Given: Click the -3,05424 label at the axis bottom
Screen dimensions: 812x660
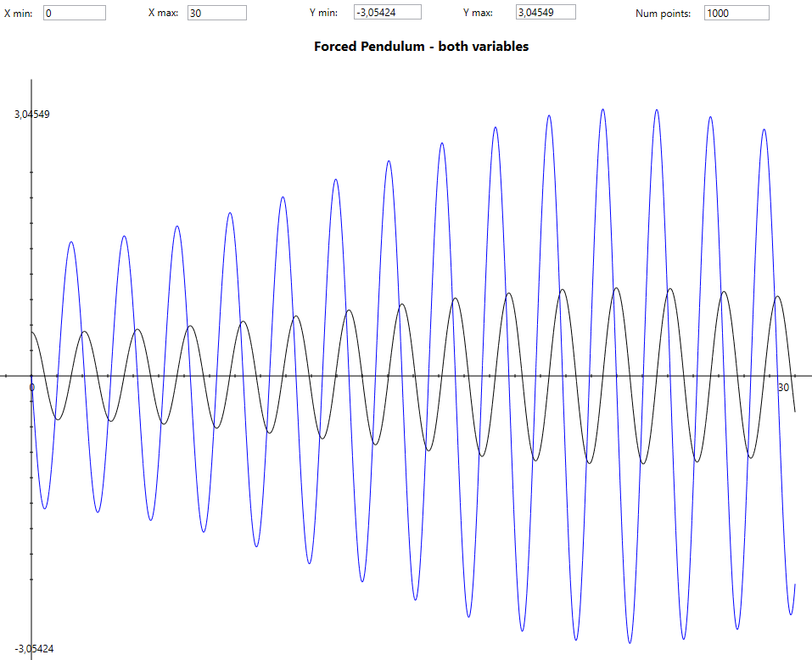Looking at the screenshot, I should point(33,649).
